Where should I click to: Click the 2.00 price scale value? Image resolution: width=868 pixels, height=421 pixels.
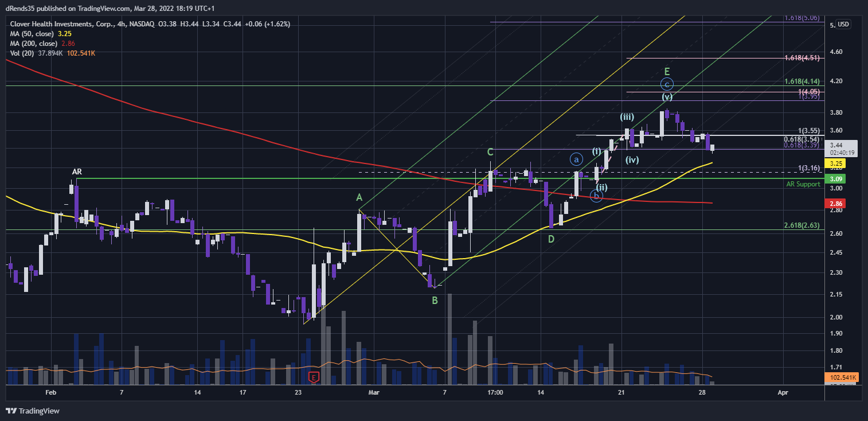point(835,317)
